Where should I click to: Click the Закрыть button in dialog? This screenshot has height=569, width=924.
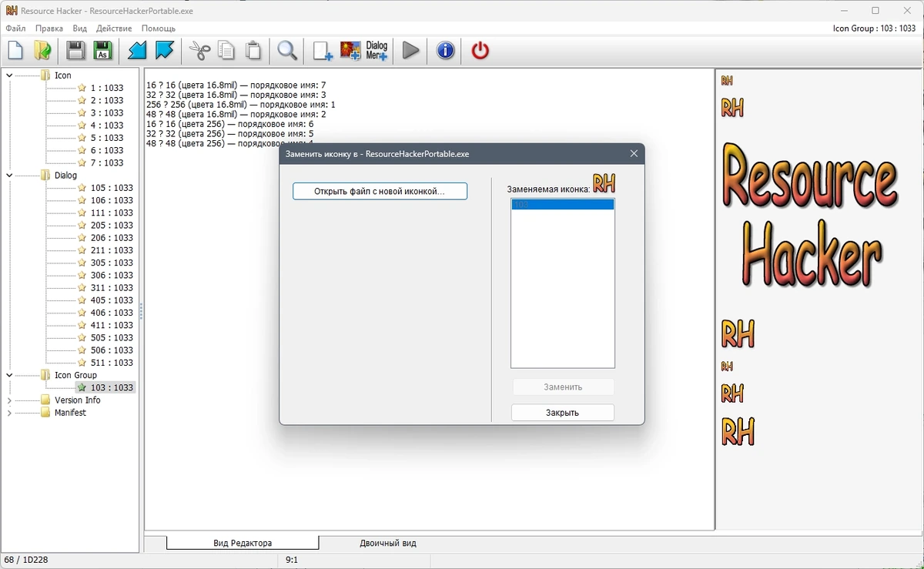click(x=563, y=413)
